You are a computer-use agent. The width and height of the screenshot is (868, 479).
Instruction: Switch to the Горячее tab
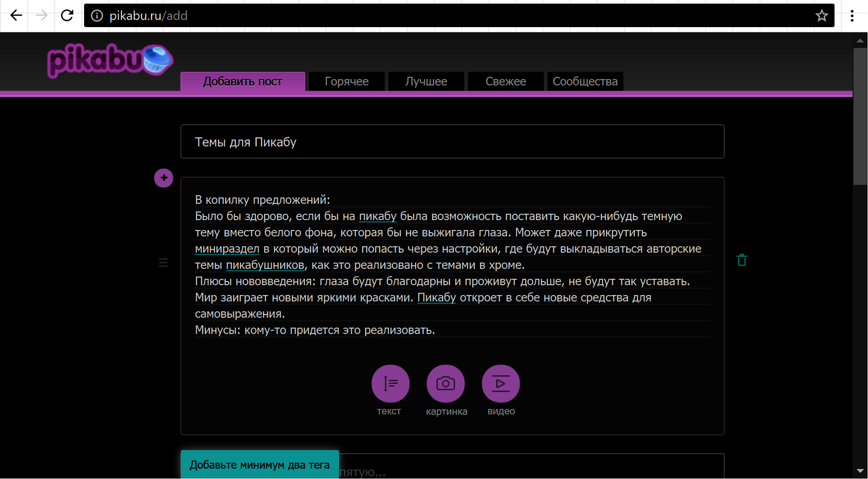click(347, 81)
